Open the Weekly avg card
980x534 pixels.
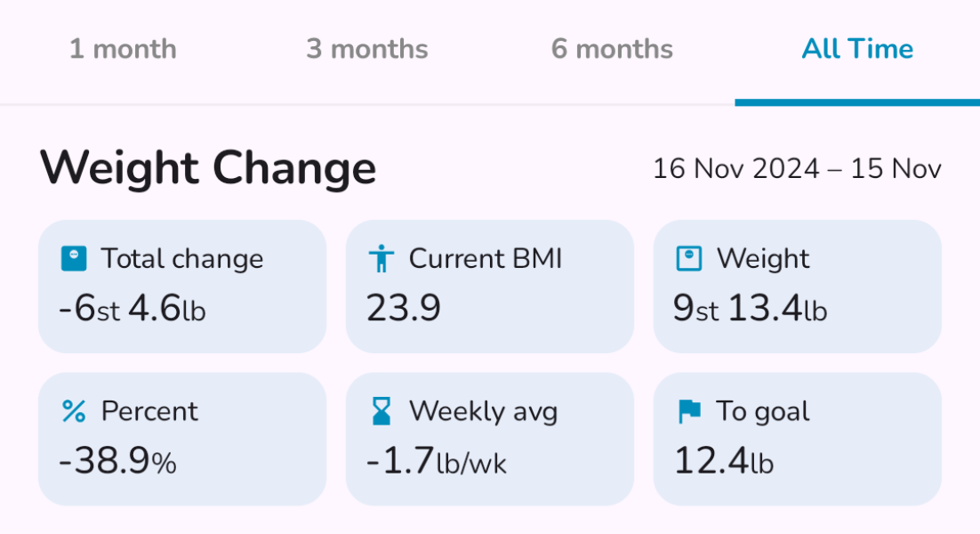pos(490,439)
